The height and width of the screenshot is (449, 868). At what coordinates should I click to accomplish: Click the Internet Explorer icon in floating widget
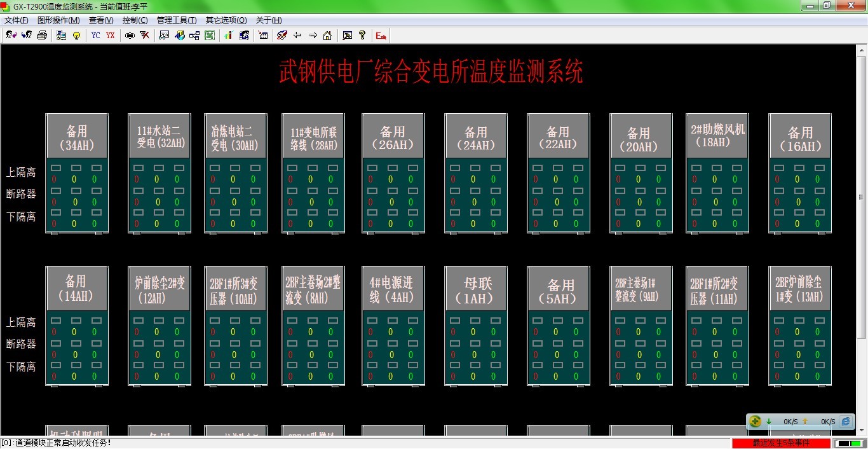tap(846, 421)
